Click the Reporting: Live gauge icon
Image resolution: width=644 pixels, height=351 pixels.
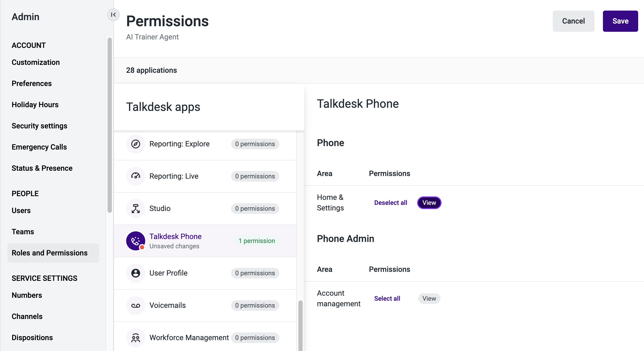click(x=136, y=176)
